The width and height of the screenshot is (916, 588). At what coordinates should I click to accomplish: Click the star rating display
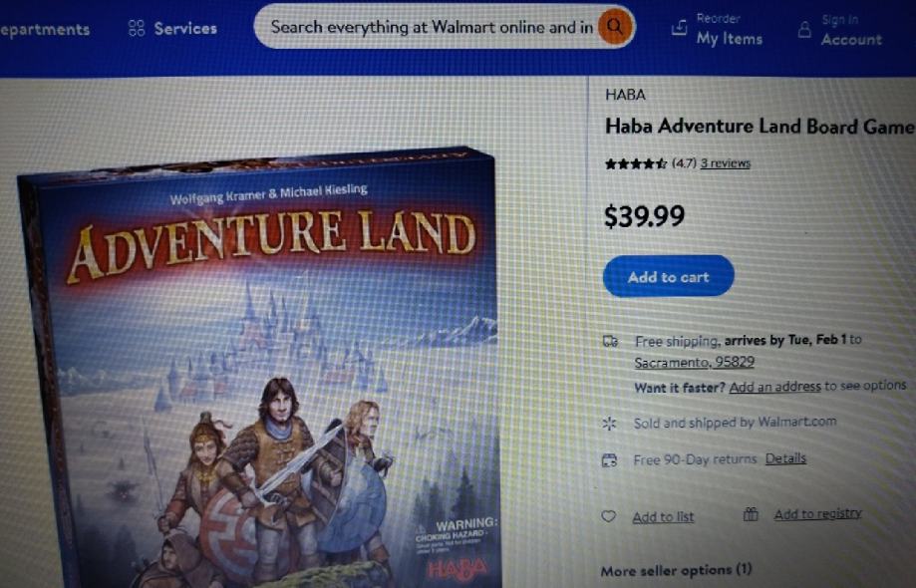pyautogui.click(x=636, y=163)
